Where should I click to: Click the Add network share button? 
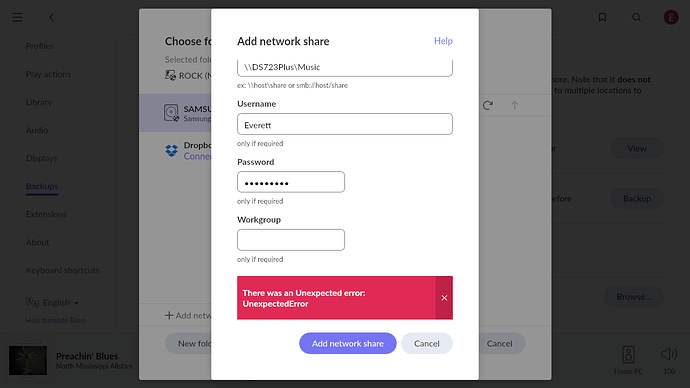click(x=348, y=343)
